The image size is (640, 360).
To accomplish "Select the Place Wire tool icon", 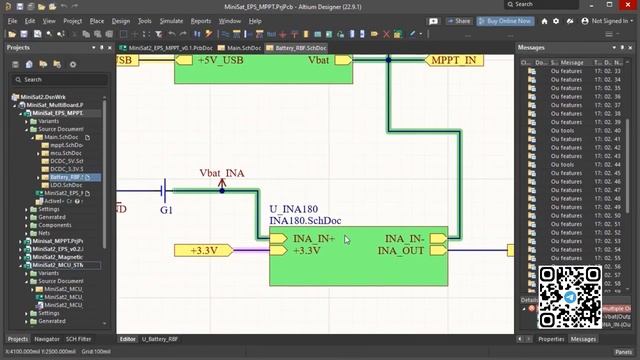I will pos(225,34).
